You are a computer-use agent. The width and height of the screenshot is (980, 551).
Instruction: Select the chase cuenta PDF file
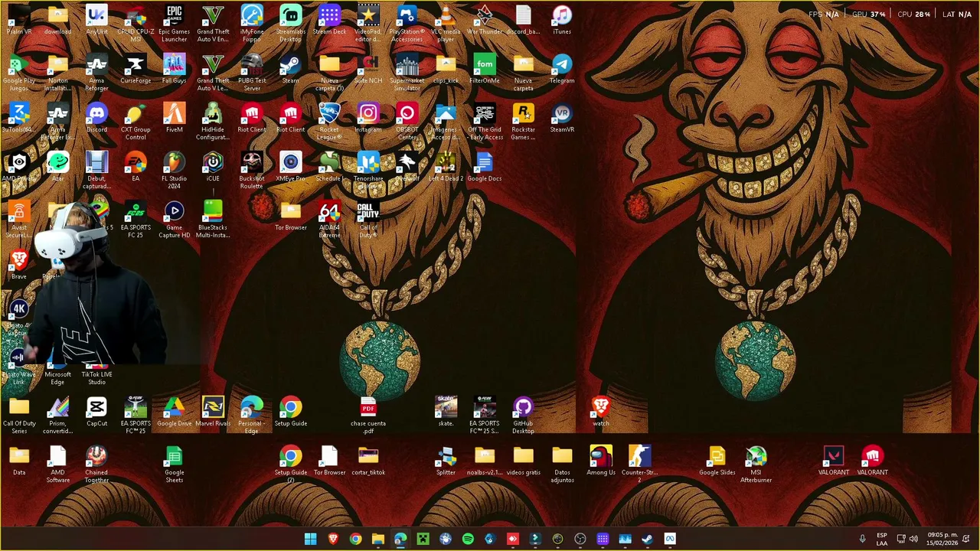(368, 415)
